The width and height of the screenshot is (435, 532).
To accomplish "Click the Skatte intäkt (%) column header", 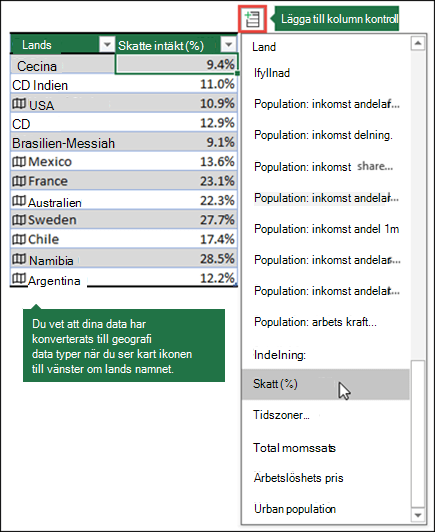I will [176, 44].
